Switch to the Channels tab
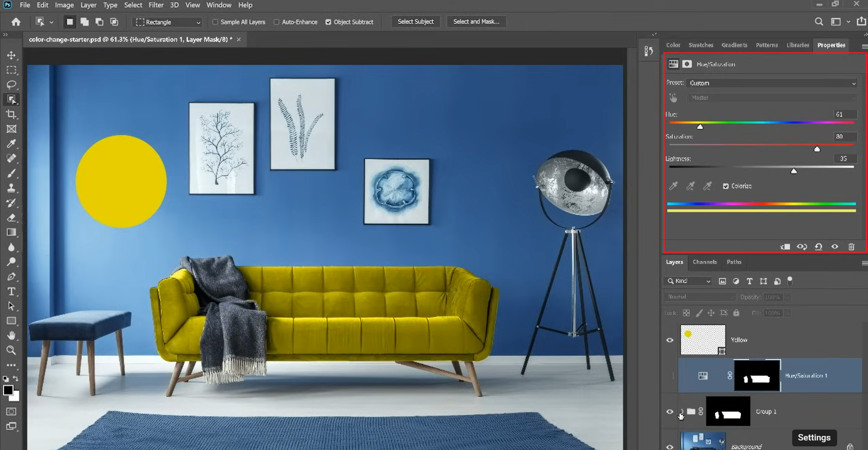Viewport: 868px width, 450px height. [x=705, y=262]
